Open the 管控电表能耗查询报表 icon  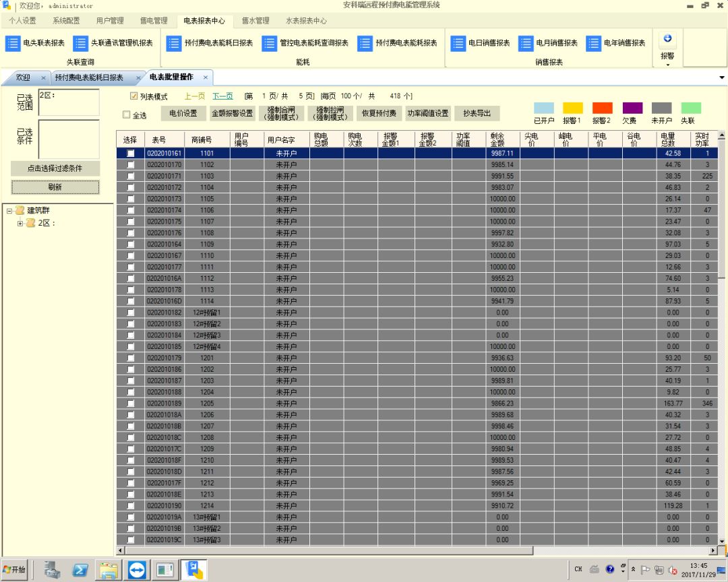269,43
